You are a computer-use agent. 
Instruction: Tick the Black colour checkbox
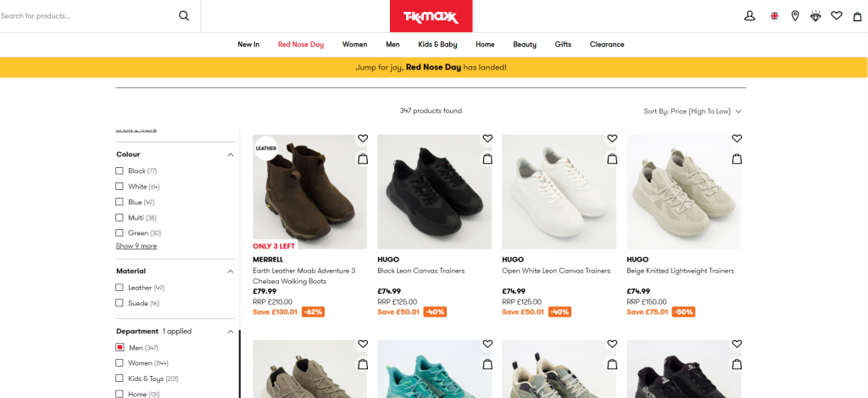tap(120, 171)
